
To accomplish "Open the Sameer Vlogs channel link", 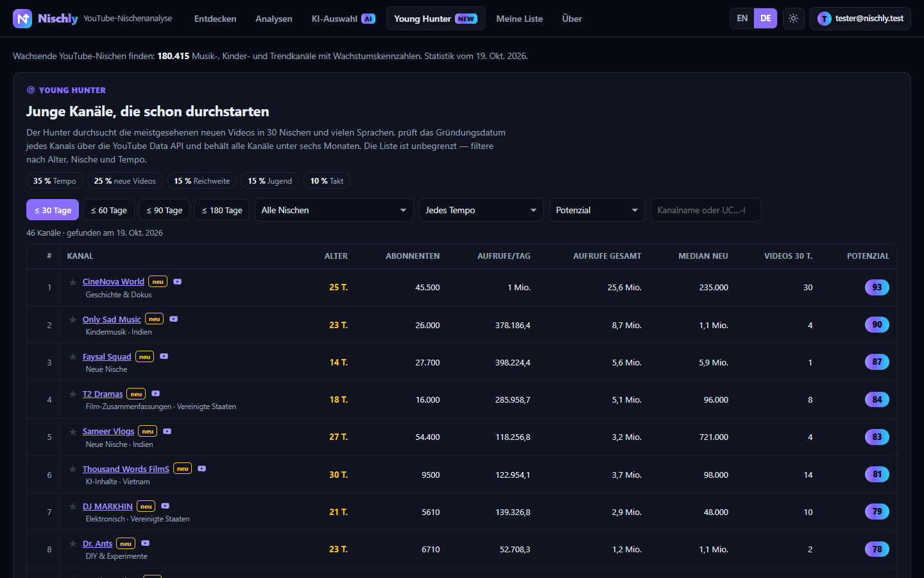I will pyautogui.click(x=108, y=432).
